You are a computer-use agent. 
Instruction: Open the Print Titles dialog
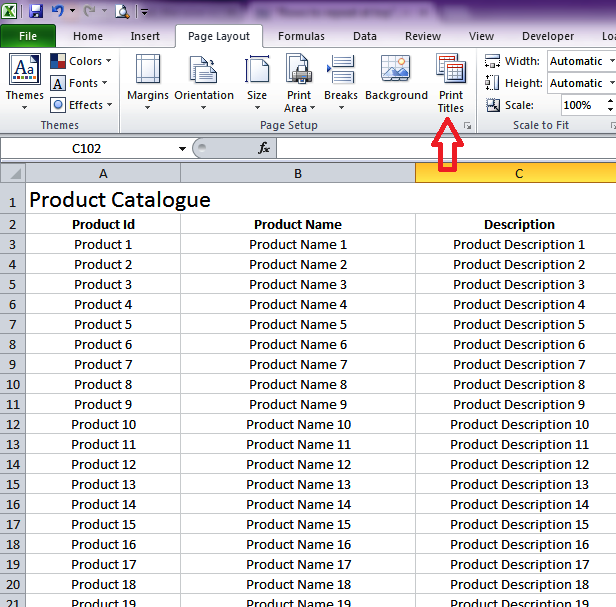pyautogui.click(x=451, y=84)
